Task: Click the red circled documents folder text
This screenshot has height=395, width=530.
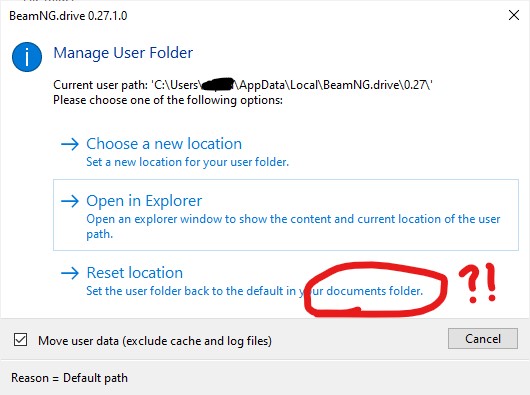Action: pyautogui.click(x=375, y=291)
